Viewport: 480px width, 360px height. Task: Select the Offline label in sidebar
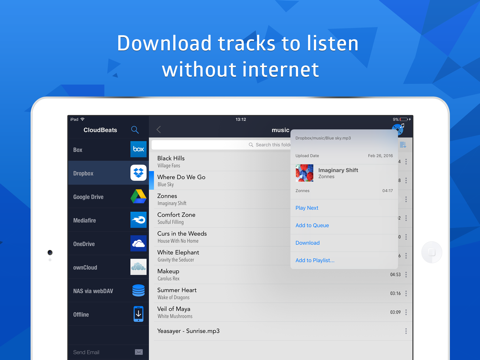click(81, 315)
